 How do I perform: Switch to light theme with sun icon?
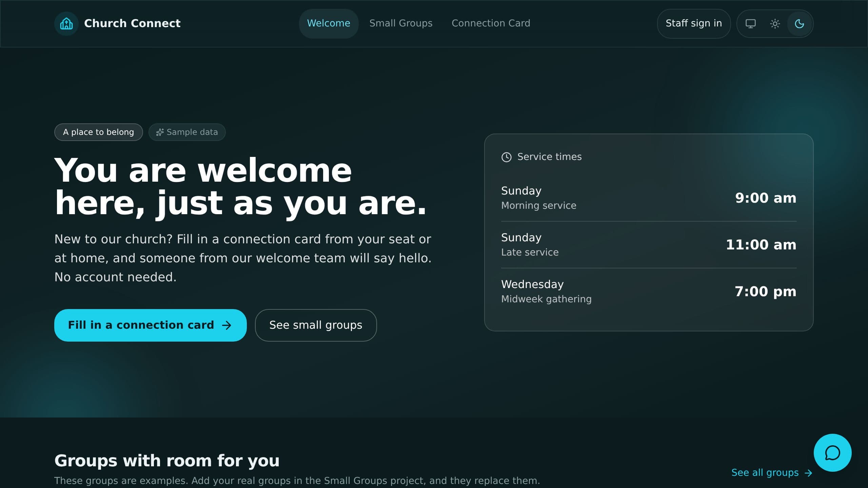tap(775, 24)
